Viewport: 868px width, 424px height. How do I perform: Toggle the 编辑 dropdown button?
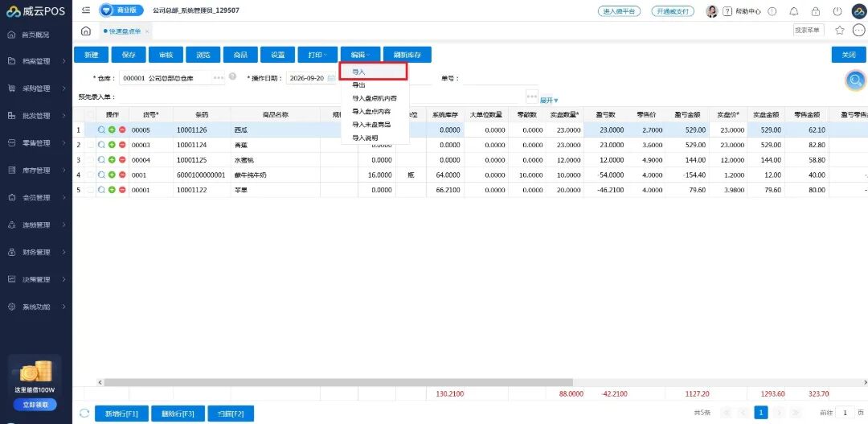pyautogui.click(x=360, y=55)
